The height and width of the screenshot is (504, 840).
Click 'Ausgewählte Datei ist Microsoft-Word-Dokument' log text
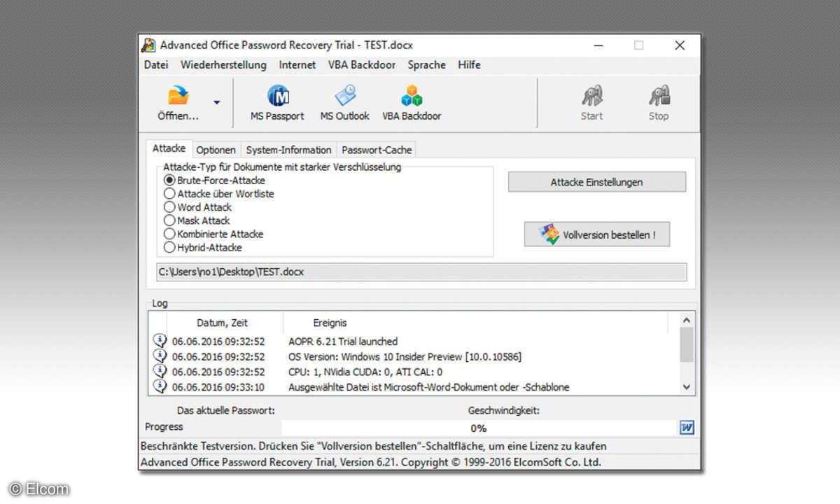pos(428,387)
